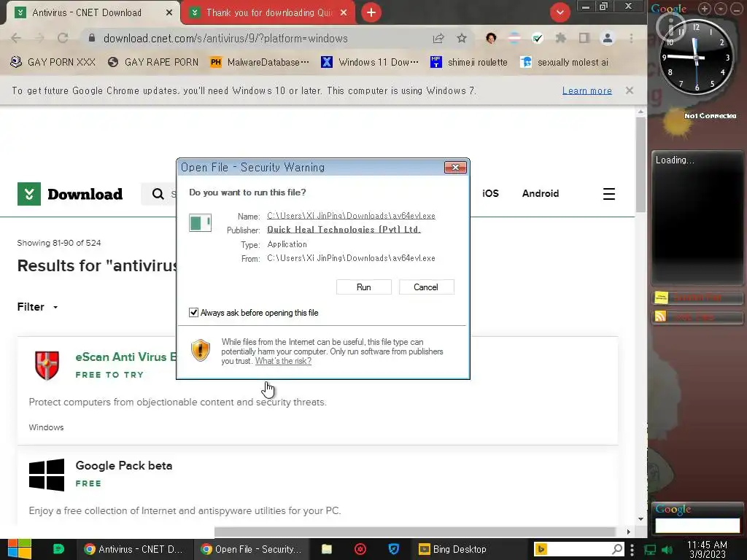Click the Bing search magnifier in taskbar
This screenshot has height=560, width=747.
click(x=617, y=549)
